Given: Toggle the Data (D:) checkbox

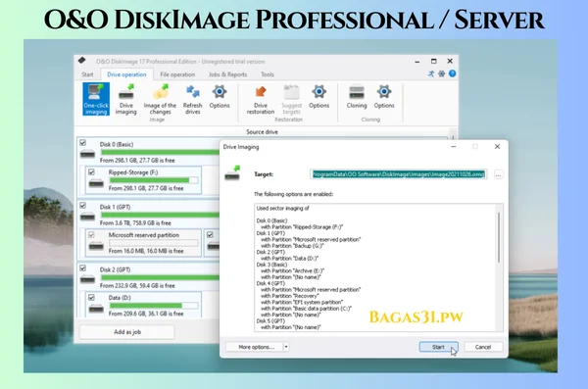Looking at the screenshot, I should tap(91, 297).
